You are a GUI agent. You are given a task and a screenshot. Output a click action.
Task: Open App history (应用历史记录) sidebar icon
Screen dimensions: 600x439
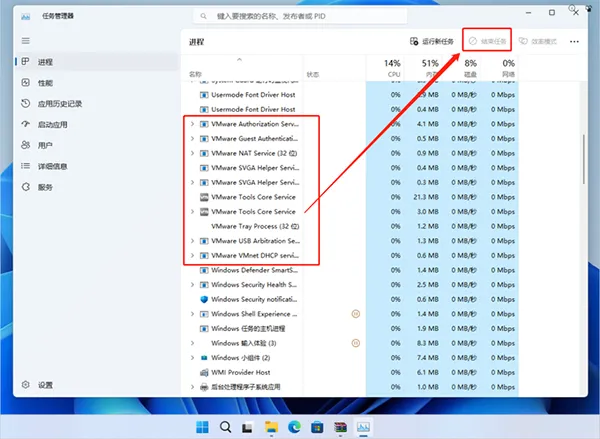[x=26, y=103]
